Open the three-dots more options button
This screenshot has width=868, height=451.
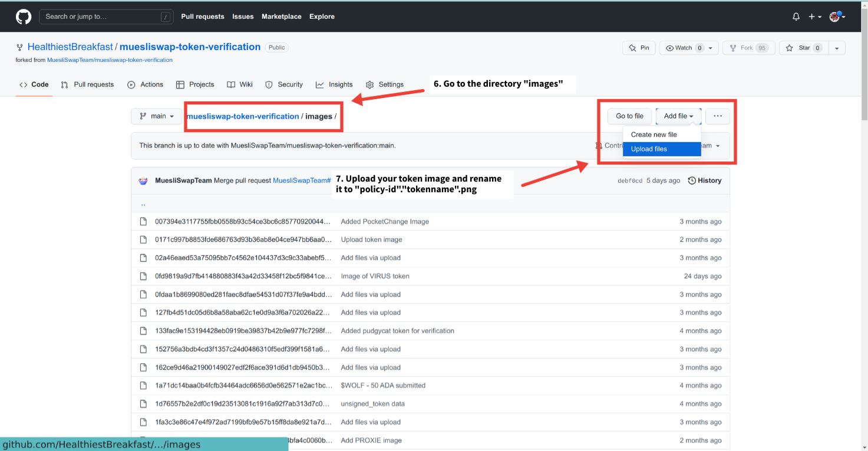718,116
